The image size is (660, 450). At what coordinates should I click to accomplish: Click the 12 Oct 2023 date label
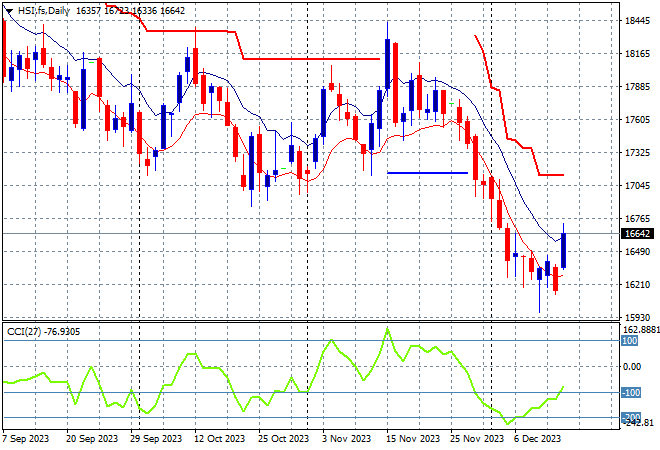[x=220, y=438]
